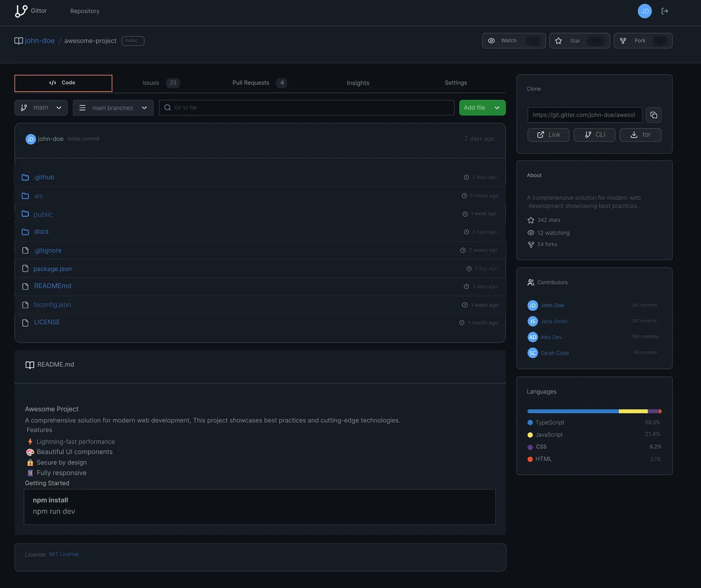
Task: Fork the repository
Action: click(643, 41)
